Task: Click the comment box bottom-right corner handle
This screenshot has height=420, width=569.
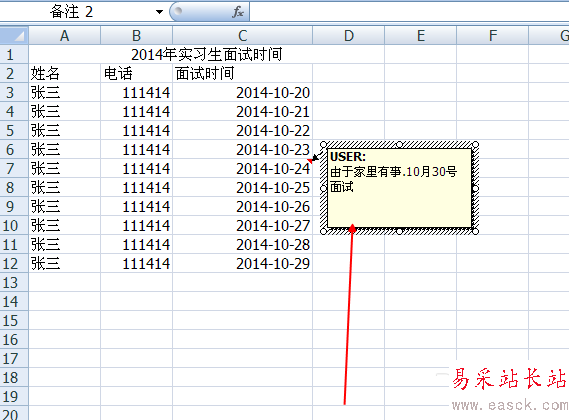Action: click(475, 231)
